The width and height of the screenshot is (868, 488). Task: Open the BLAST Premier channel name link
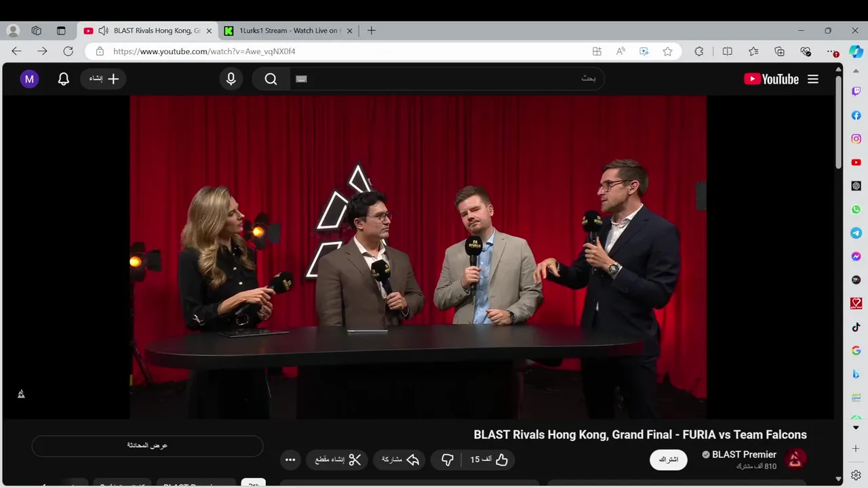point(744,454)
